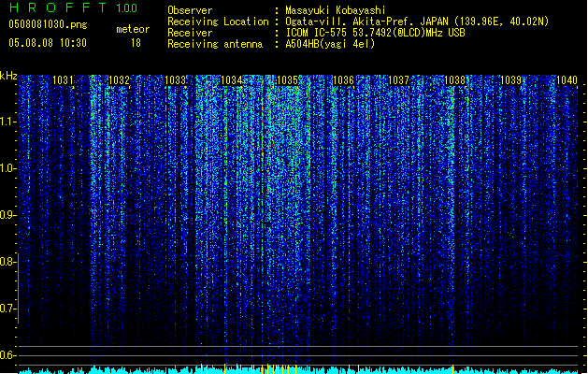Click time marker 1032
Viewport: 588px width, 374px height.
119,80
